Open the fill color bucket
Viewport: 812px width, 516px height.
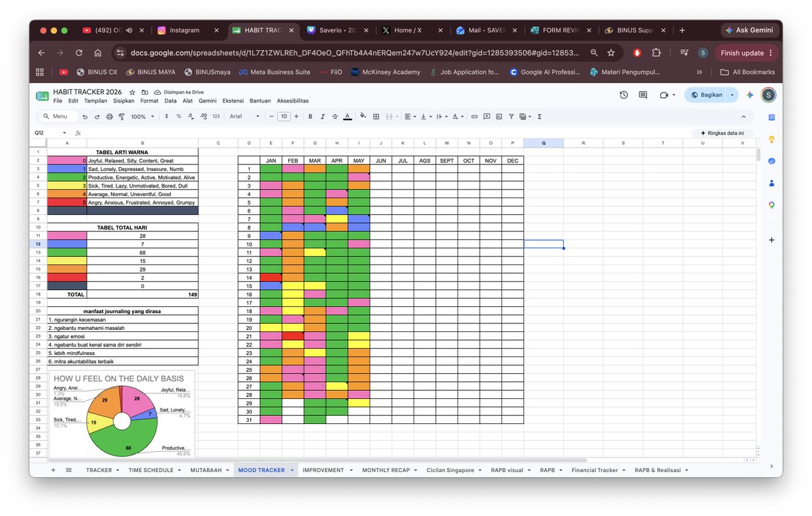[363, 116]
